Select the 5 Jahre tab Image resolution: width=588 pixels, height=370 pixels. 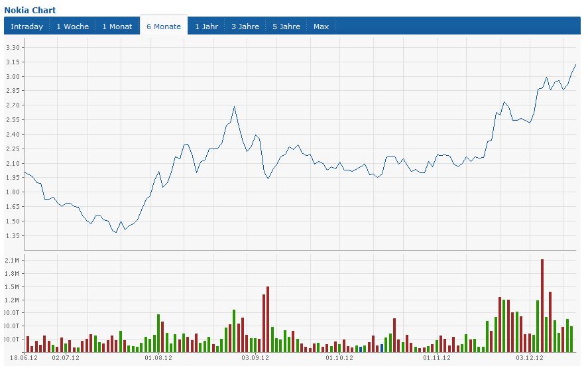[x=286, y=27]
